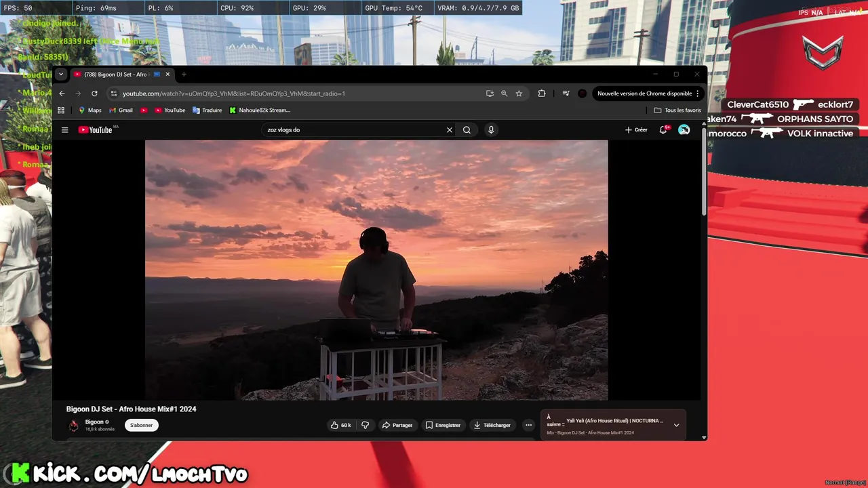Click the Créer button

tap(636, 129)
